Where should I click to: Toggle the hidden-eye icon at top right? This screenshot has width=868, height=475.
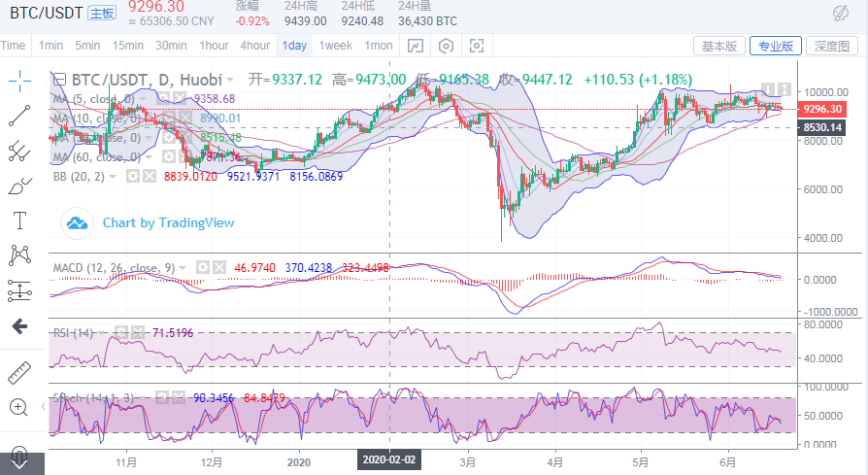click(x=842, y=13)
